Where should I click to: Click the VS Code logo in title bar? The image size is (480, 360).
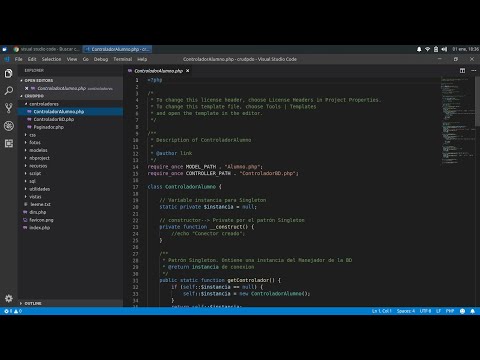(x=7, y=59)
